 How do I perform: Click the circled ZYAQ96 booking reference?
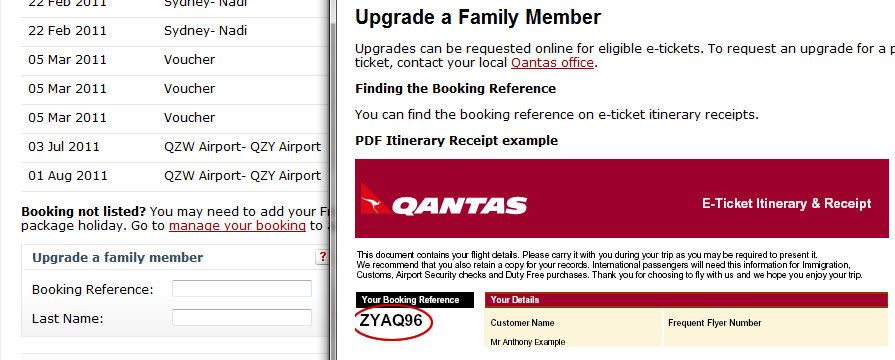pyautogui.click(x=394, y=321)
